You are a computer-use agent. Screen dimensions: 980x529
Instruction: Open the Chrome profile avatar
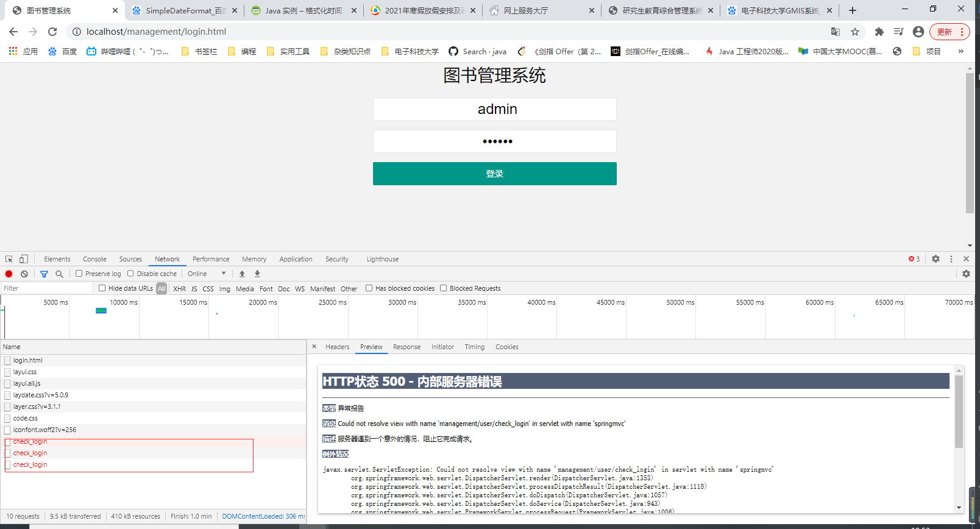918,32
